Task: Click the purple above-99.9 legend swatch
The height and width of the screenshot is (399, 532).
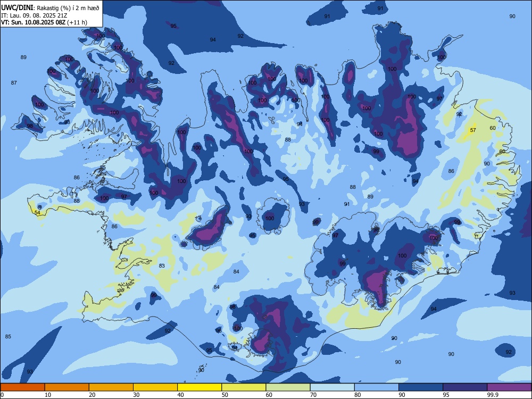Action: [x=509, y=387]
